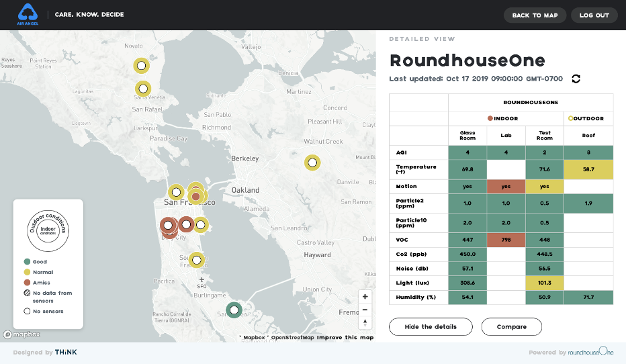Click the Particle10 (ppm) row label

[411, 223]
